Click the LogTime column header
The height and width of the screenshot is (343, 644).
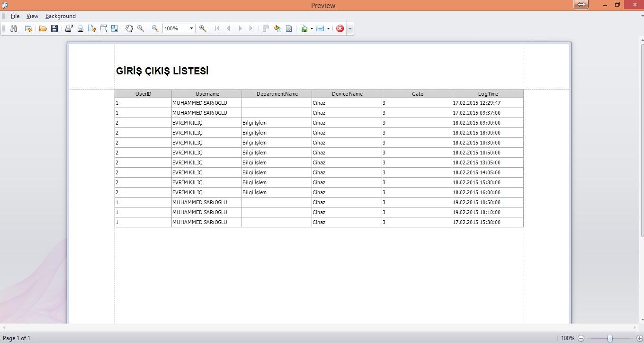click(x=488, y=94)
